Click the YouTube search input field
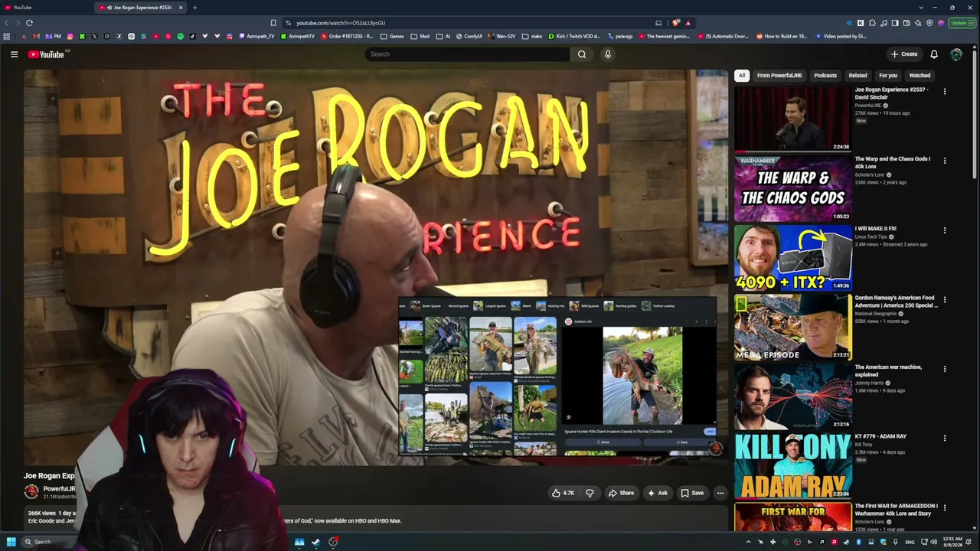The image size is (980, 551). (467, 54)
